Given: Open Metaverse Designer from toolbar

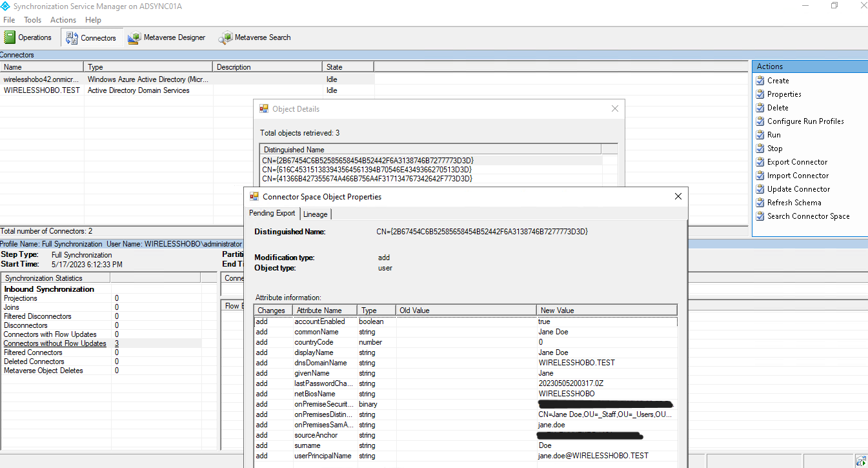Looking at the screenshot, I should [167, 37].
